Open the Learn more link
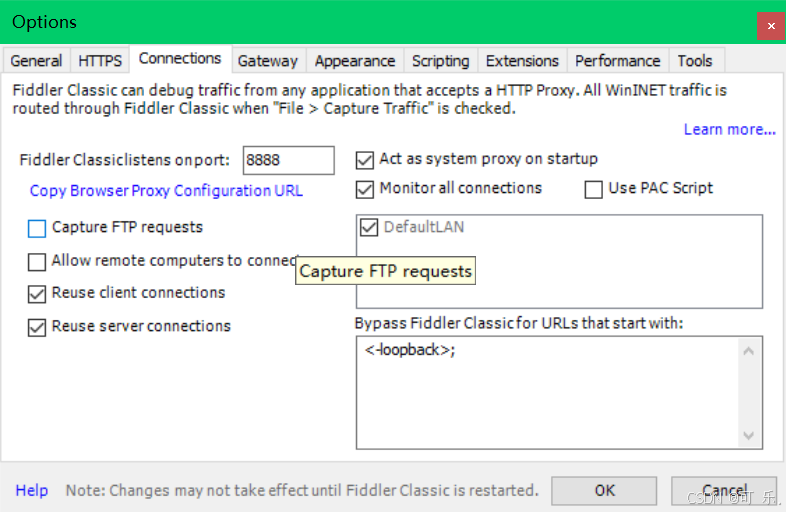The height and width of the screenshot is (512, 786). click(x=730, y=129)
